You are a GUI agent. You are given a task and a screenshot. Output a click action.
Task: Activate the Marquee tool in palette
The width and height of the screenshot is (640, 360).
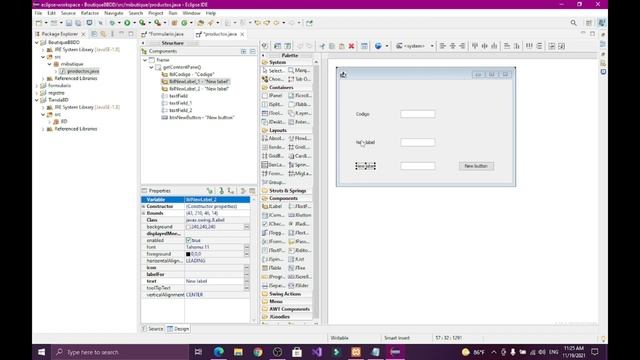(300, 71)
